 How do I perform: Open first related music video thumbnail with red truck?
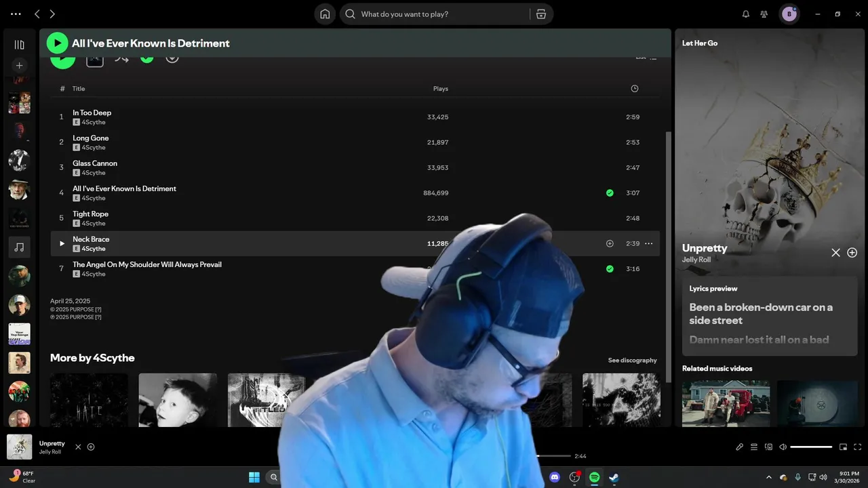(x=726, y=403)
